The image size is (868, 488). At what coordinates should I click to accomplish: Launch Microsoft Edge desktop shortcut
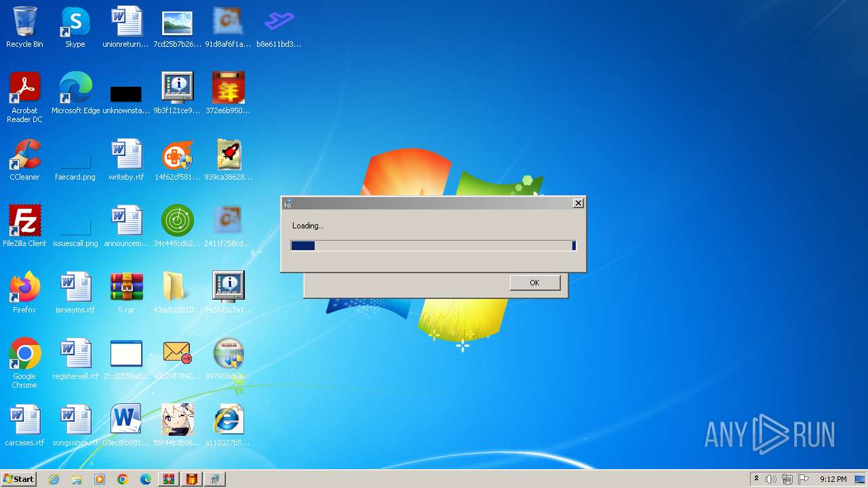click(x=75, y=94)
